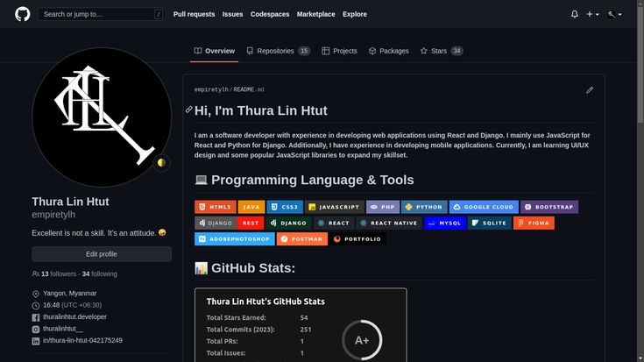Click the CSS3 badge
The width and height of the screenshot is (644, 362).
(285, 207)
